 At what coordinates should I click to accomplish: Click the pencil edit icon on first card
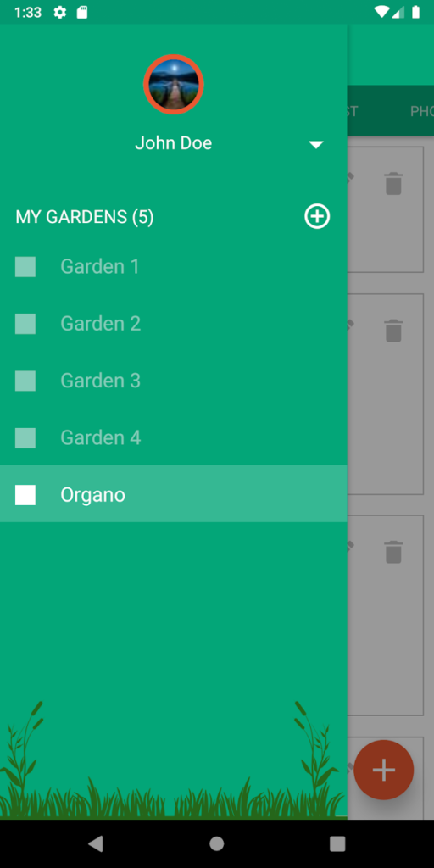[350, 178]
